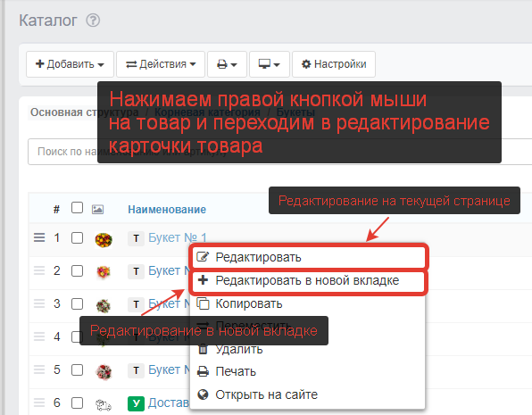
Task: Open the printer icon dropdown in toolbar
Action: pos(227,64)
